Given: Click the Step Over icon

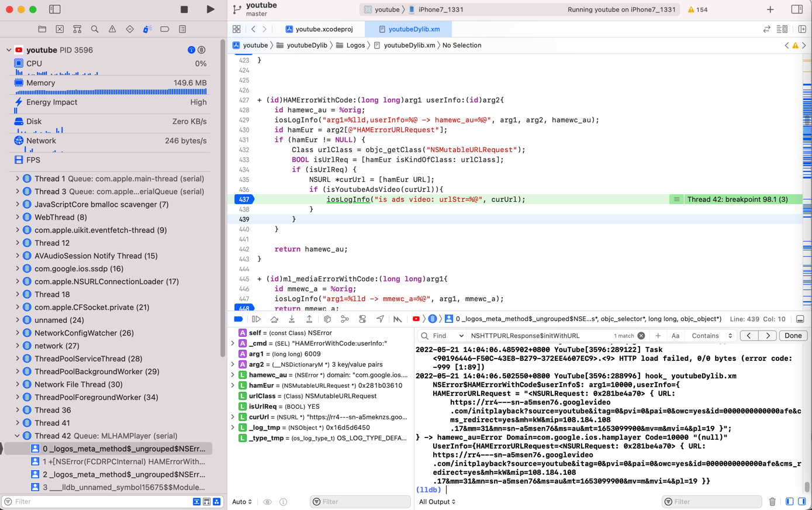Looking at the screenshot, I should click(x=274, y=319).
